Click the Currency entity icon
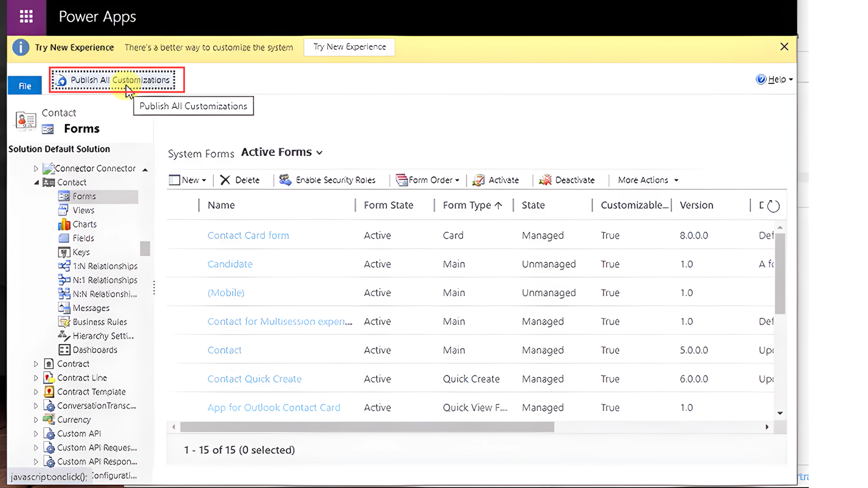This screenshot has height=488, width=868. point(49,420)
